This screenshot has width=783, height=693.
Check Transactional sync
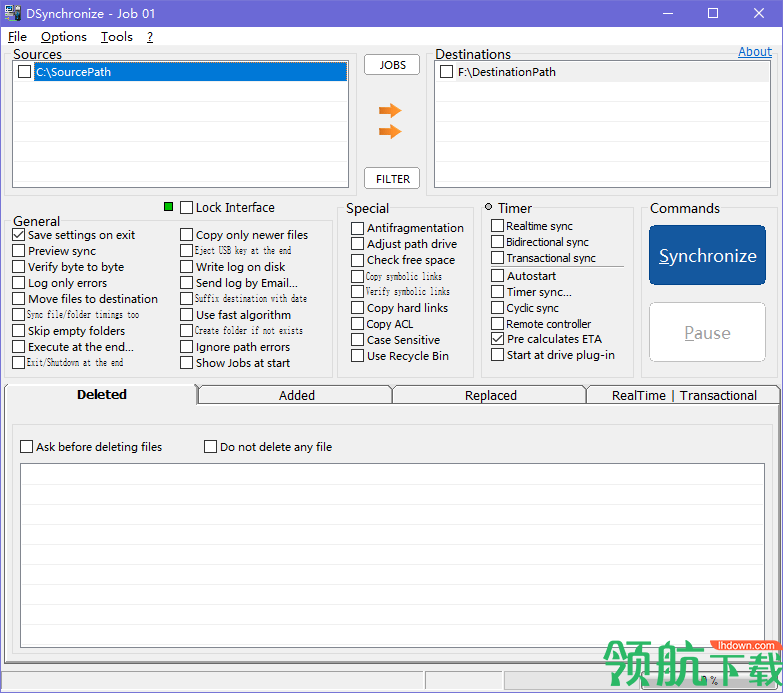pos(497,258)
